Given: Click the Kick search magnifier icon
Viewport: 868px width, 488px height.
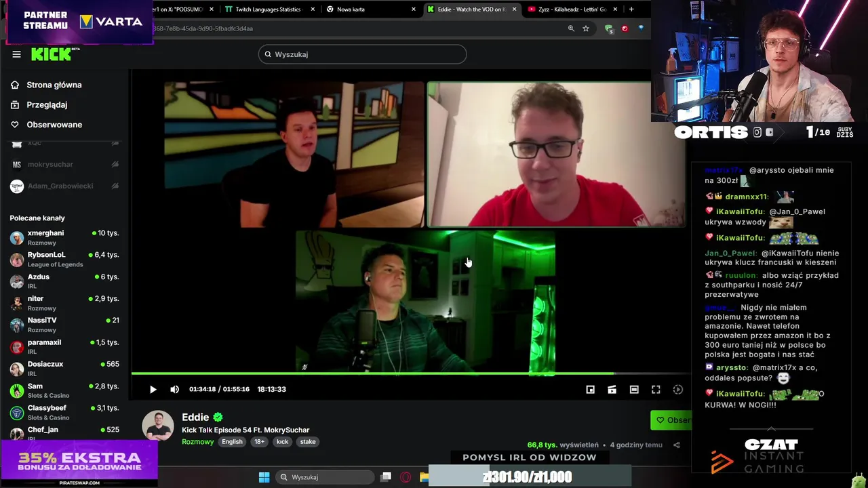Looking at the screenshot, I should pos(268,54).
